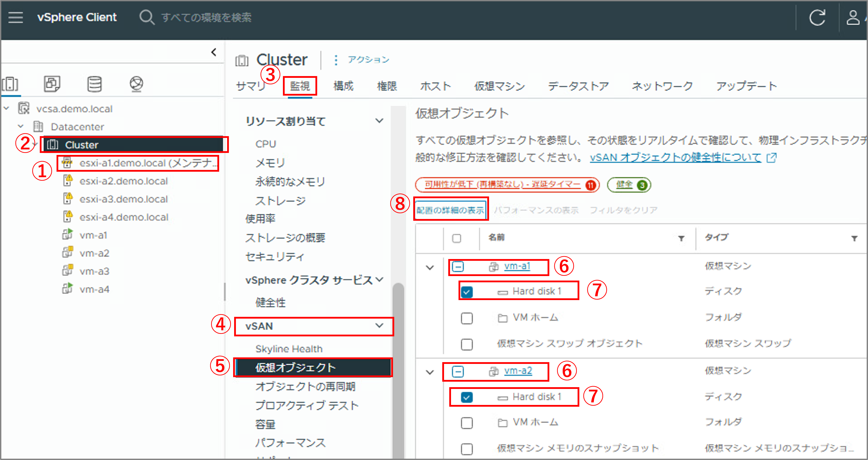
Task: Refresh the vSphere Client view
Action: [817, 18]
